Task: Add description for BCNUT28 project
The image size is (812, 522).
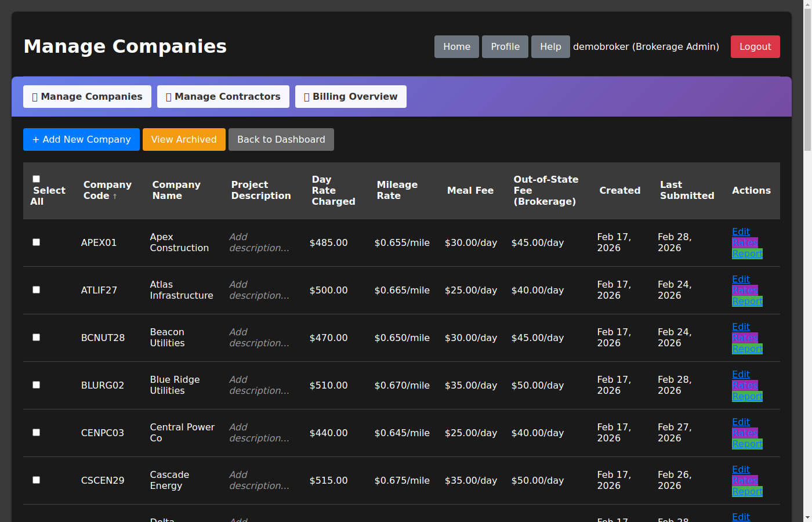Action: pyautogui.click(x=259, y=338)
